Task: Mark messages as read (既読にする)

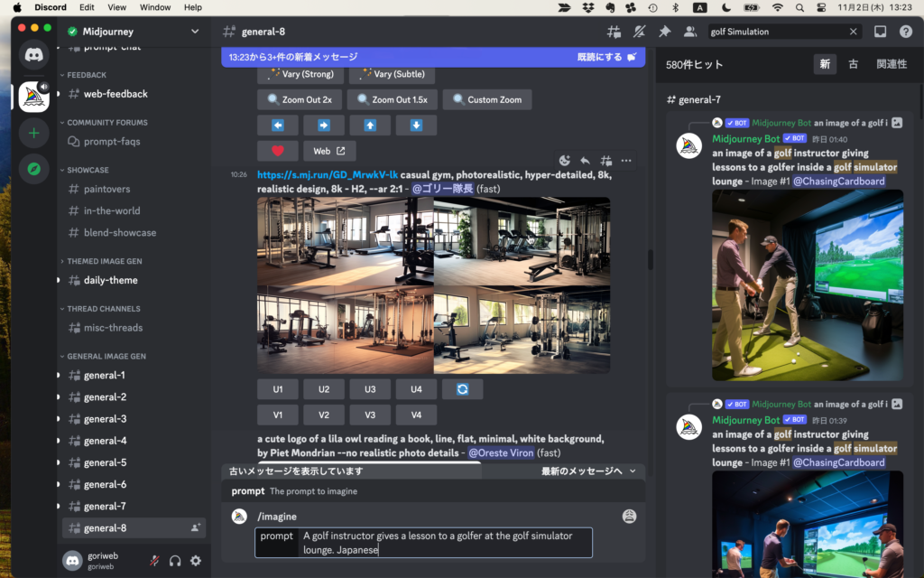Action: pyautogui.click(x=607, y=57)
